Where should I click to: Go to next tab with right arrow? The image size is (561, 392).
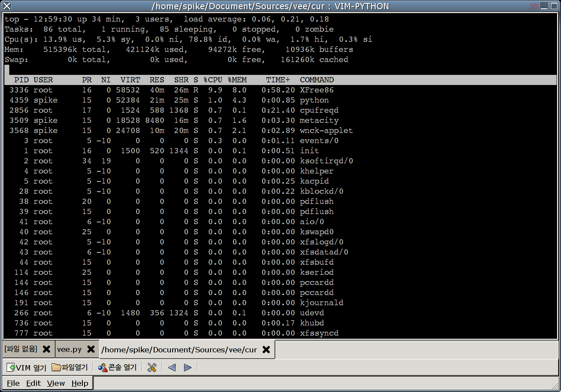[188, 367]
